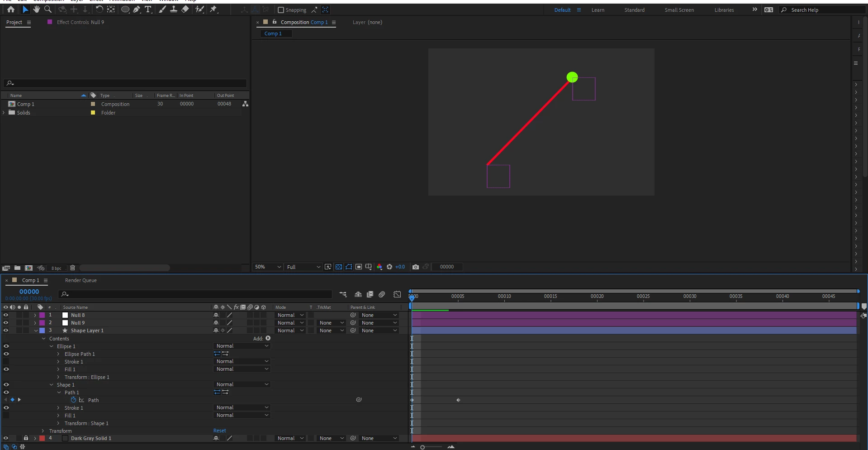Switch to Effect Controls Null 9 tab
The height and width of the screenshot is (450, 868).
(81, 22)
